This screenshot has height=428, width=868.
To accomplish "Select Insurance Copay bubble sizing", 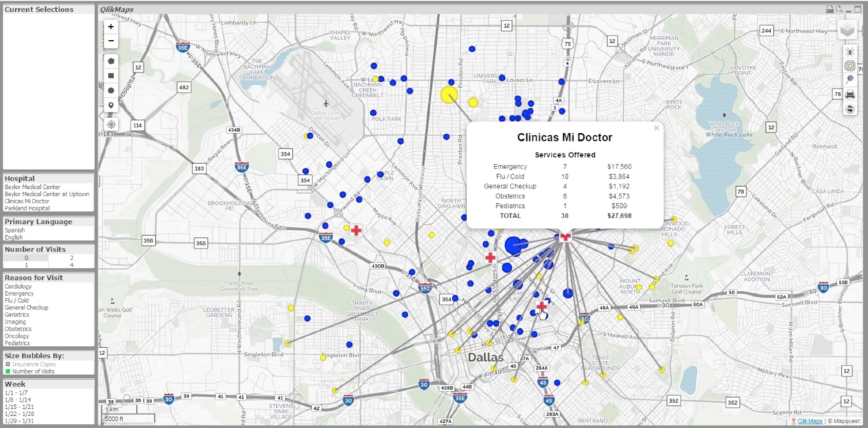I will click(x=34, y=364).
